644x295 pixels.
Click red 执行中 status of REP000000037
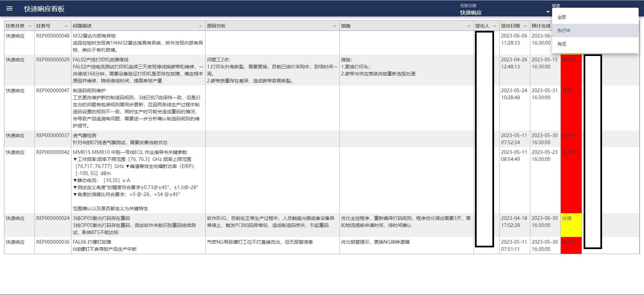tap(571, 139)
